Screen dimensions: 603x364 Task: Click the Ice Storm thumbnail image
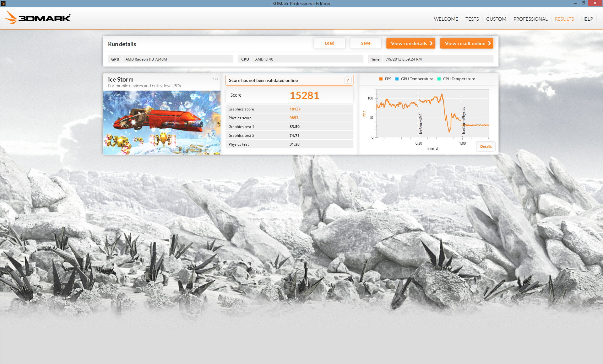tap(162, 123)
